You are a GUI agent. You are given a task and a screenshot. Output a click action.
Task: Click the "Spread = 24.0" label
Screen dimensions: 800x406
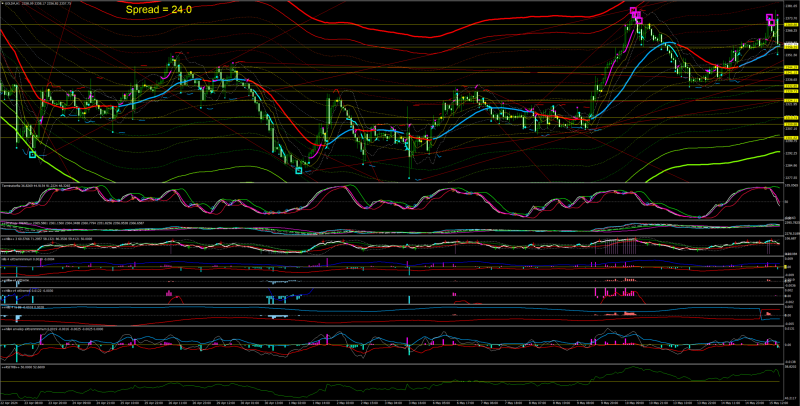point(159,10)
